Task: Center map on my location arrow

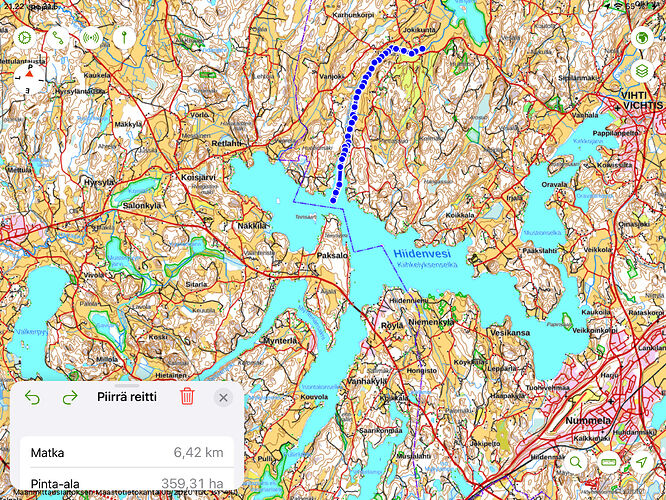Action: click(x=641, y=462)
